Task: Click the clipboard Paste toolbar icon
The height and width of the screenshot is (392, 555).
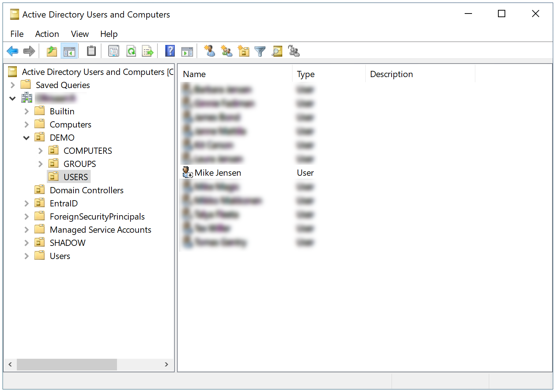Action: tap(91, 51)
